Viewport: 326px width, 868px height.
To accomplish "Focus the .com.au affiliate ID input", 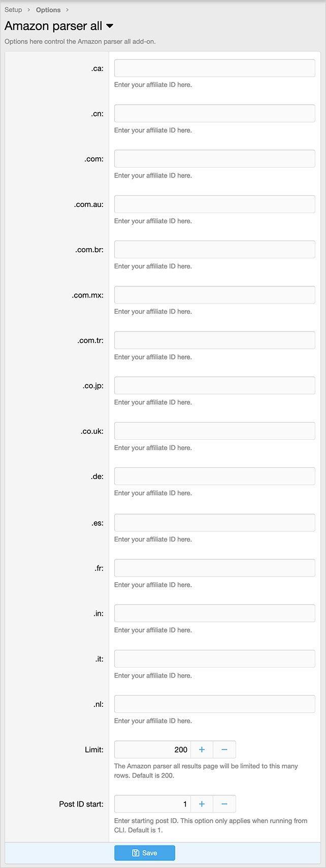I will pyautogui.click(x=214, y=204).
